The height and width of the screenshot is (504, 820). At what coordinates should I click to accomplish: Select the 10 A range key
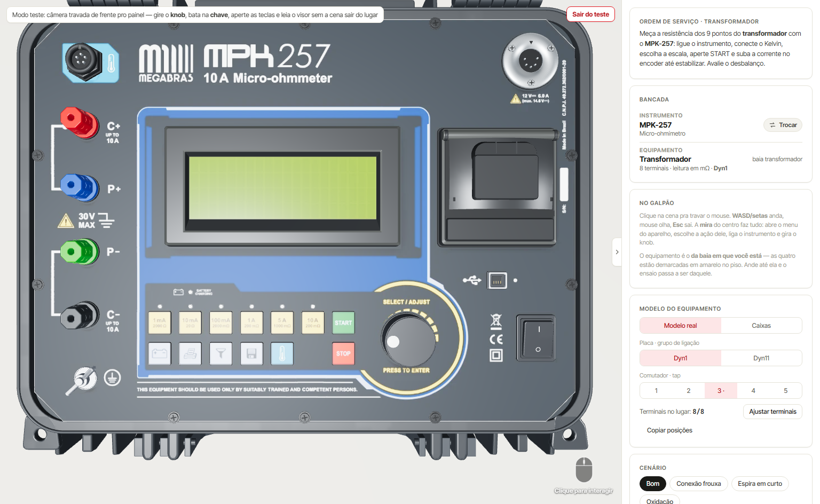point(313,322)
